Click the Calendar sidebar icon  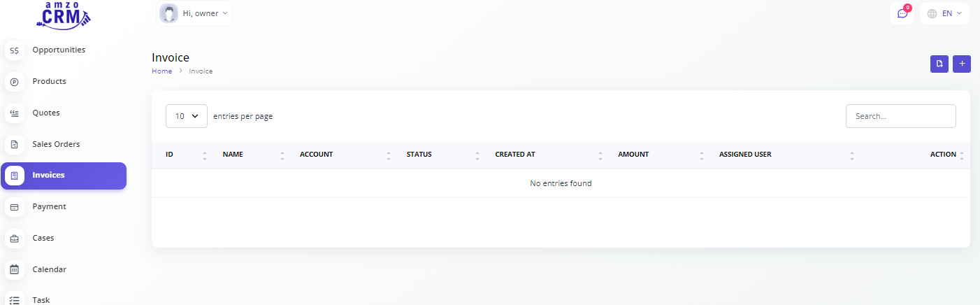[14, 269]
